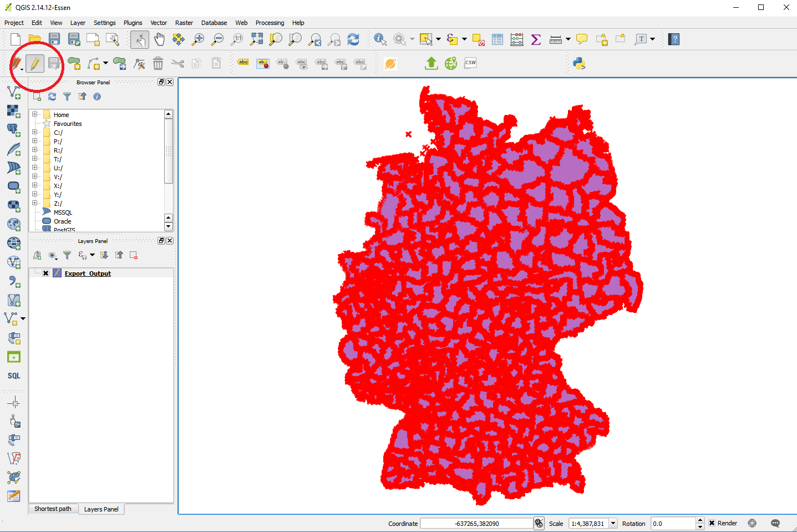Screen dimensions: 797x532
Task: Open the Vector menu
Action: (159, 23)
